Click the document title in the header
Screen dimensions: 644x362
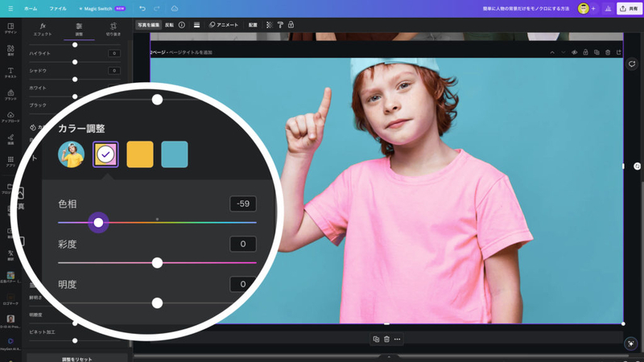[x=526, y=8]
